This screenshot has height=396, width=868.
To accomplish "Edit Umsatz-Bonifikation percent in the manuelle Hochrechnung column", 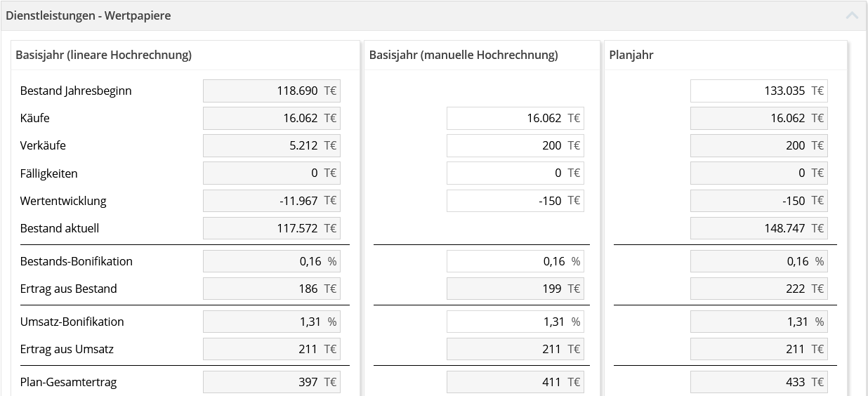I will [515, 322].
